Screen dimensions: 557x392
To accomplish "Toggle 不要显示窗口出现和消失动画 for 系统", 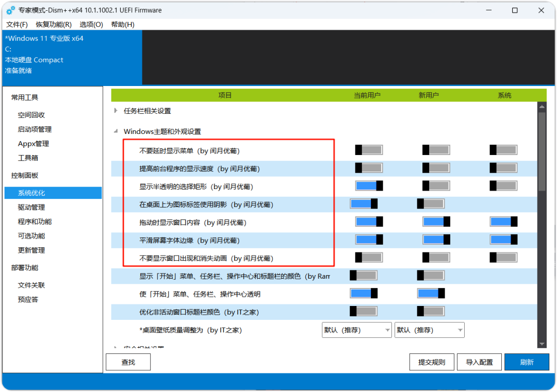I will point(503,258).
